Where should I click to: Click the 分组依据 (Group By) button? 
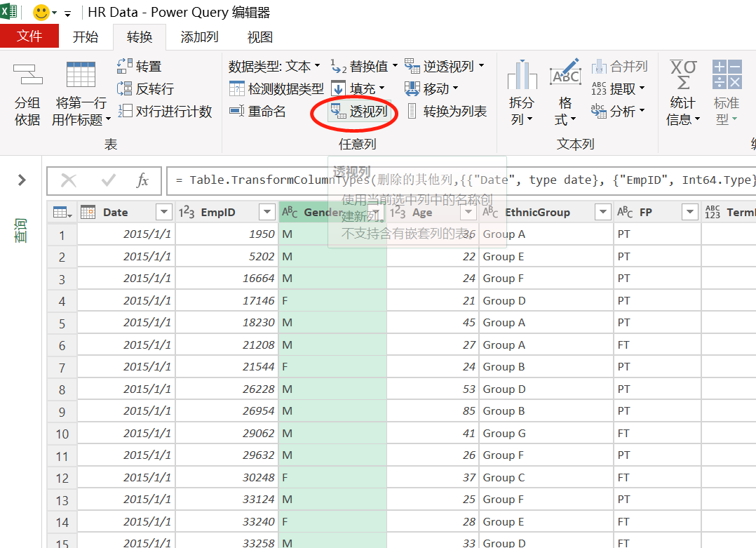(x=27, y=93)
